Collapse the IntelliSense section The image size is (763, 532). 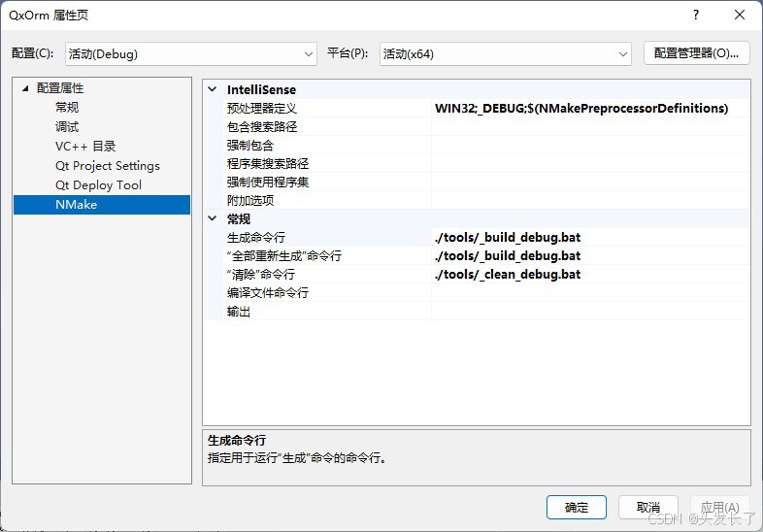pyautogui.click(x=213, y=89)
